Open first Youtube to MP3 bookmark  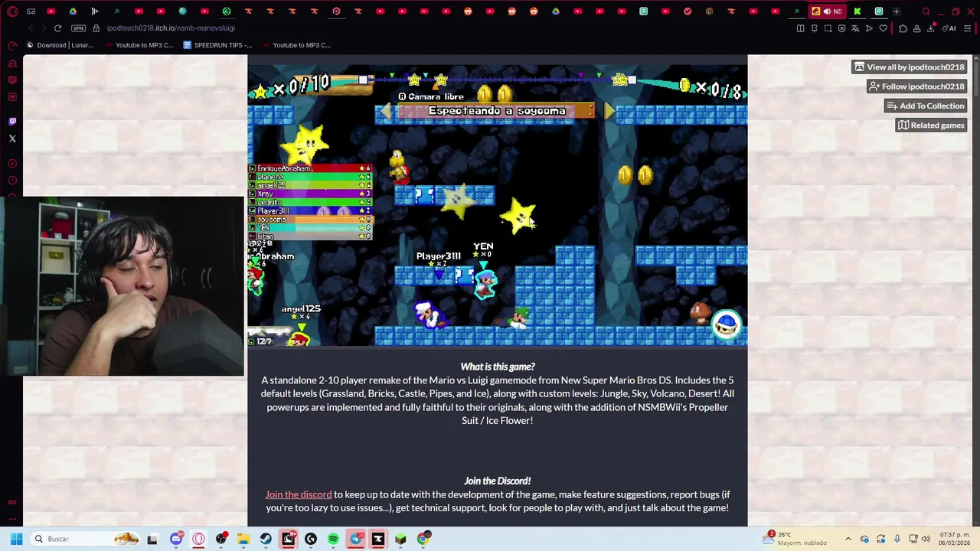tap(139, 45)
